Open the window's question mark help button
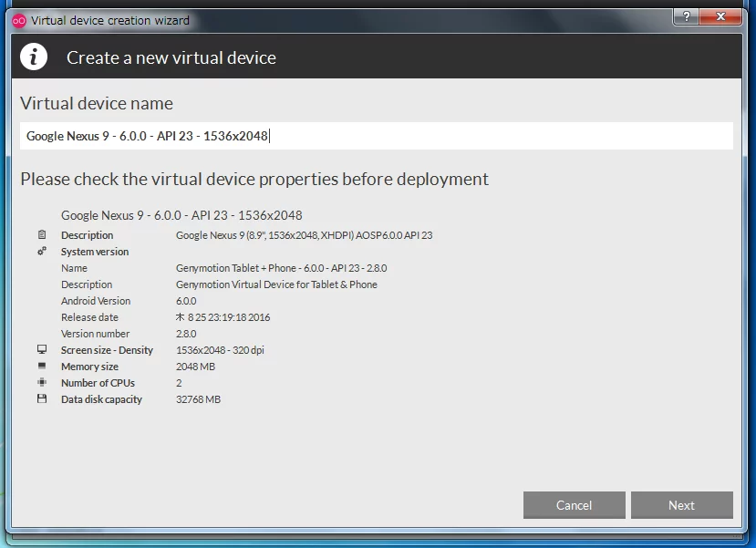Screen dimensions: 756x548 (x=686, y=17)
